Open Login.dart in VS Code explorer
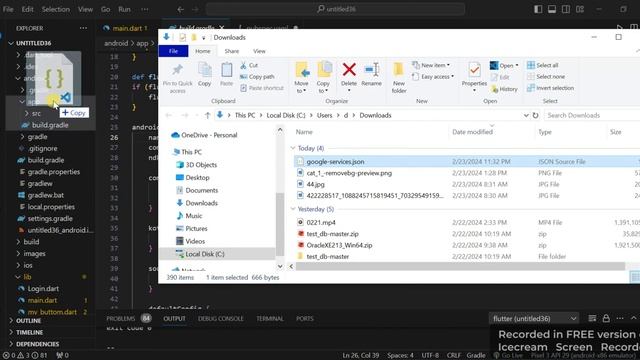Screen dimensions: 640x360 (43, 289)
